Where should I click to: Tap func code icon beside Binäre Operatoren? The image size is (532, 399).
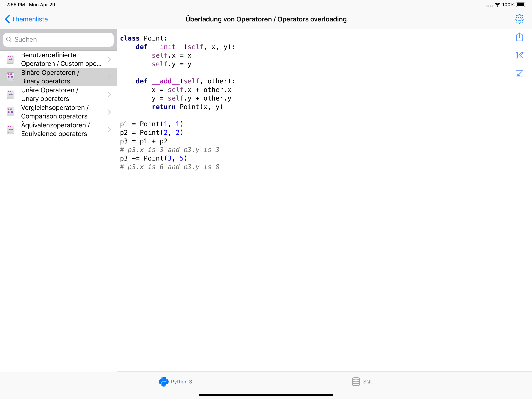[10, 77]
